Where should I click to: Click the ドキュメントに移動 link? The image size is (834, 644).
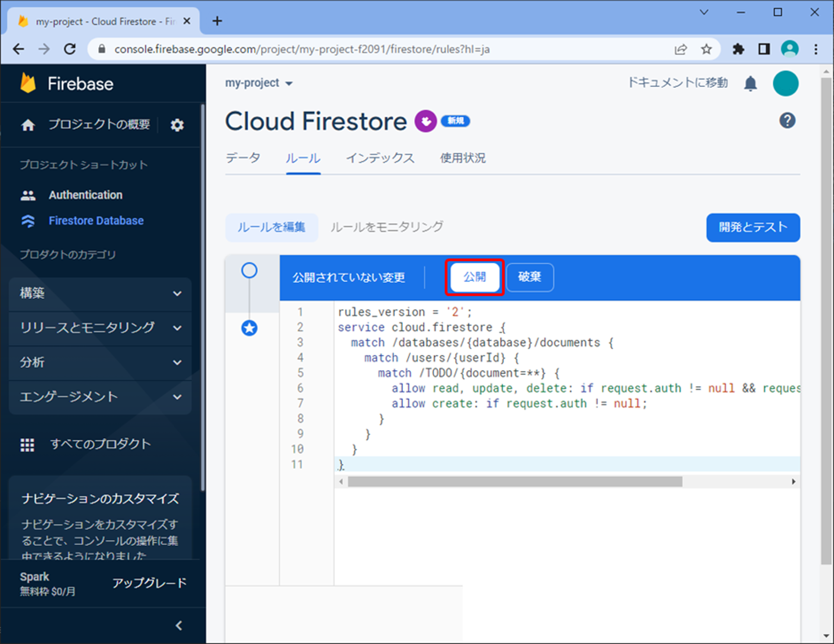click(678, 83)
